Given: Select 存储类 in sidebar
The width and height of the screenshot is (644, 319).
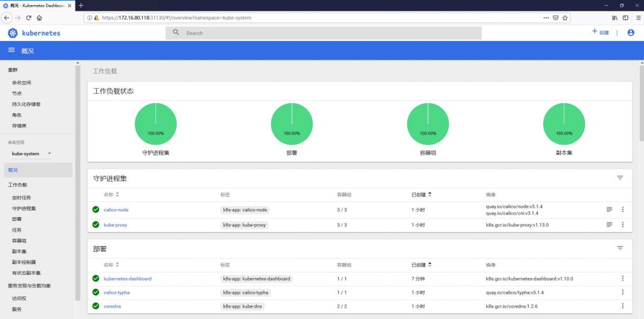Looking at the screenshot, I should (19, 125).
